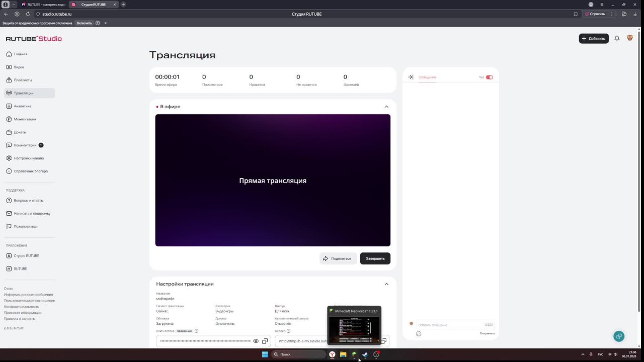
Task: Click the Сервер help icon
Action: (x=288, y=331)
